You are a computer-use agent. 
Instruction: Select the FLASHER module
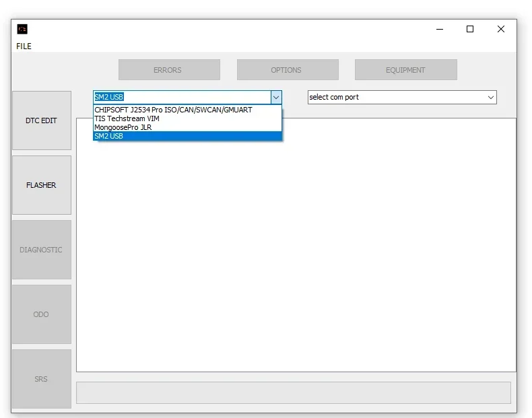[x=42, y=185]
